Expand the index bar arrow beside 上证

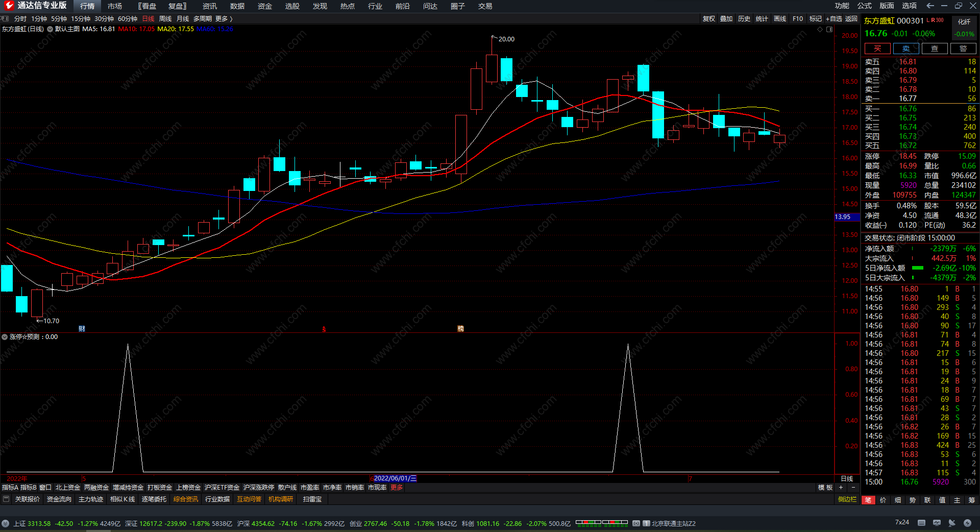coord(5,523)
